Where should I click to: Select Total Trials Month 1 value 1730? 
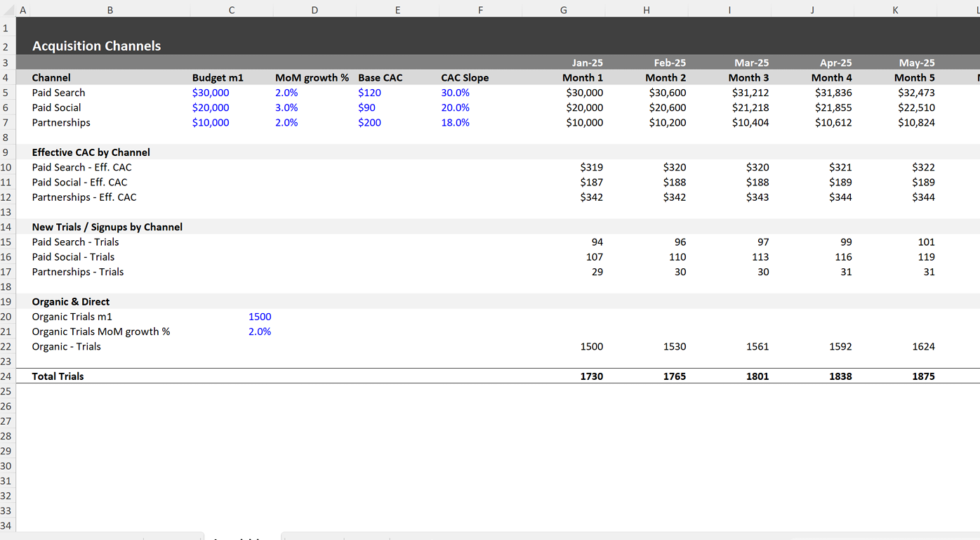592,376
